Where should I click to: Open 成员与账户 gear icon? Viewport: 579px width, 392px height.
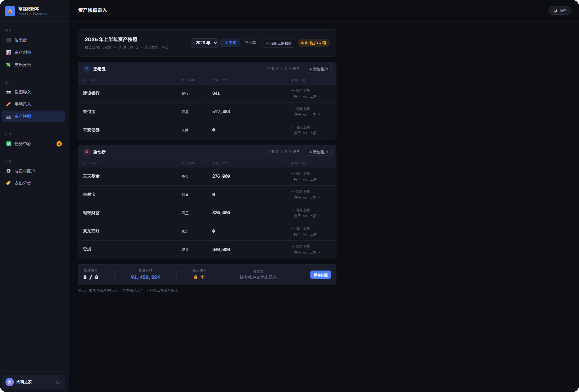9,171
